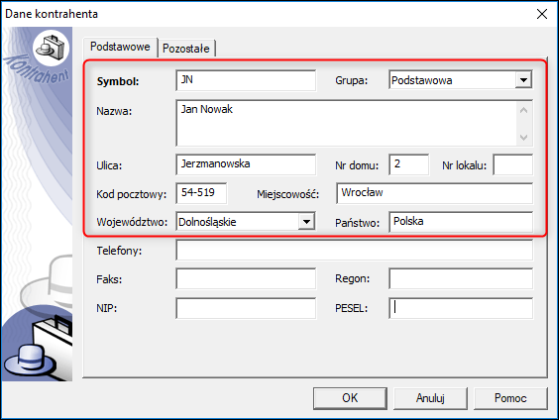Viewport: 559px width, 420px height.
Task: Click the Faks input field
Action: pos(246,278)
